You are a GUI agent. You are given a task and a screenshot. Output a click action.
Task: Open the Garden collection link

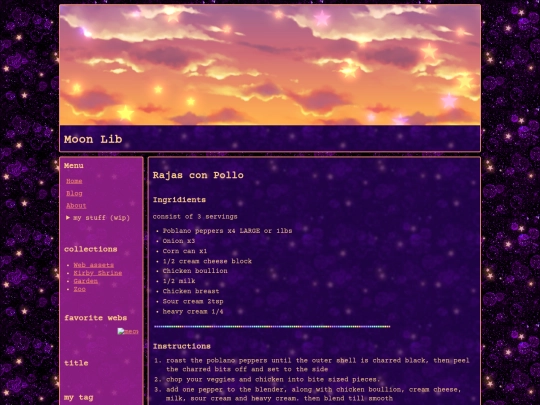point(86,281)
